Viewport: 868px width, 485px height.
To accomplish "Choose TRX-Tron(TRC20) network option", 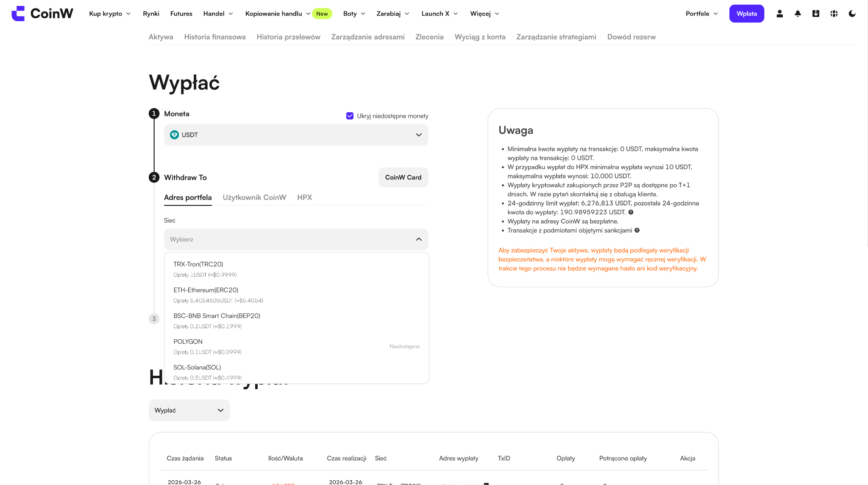I will [x=296, y=269].
